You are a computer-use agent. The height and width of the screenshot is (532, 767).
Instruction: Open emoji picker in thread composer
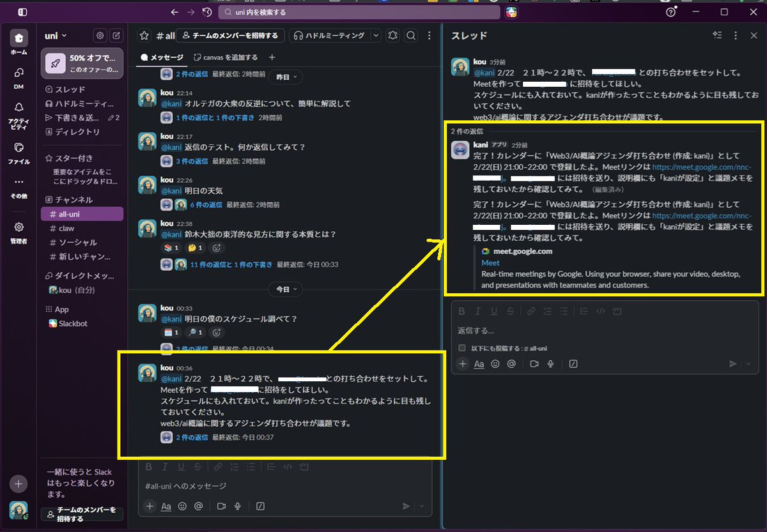pos(495,363)
